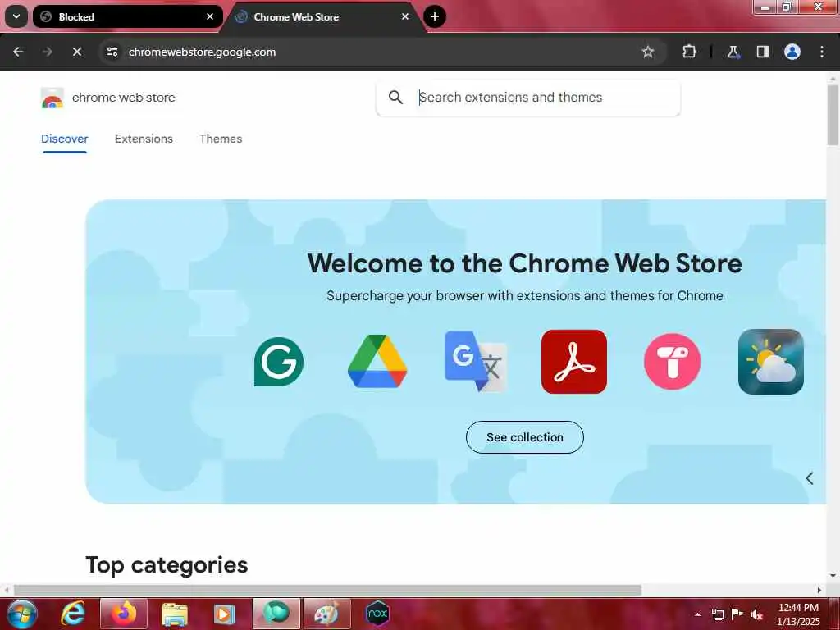Open the Chrome profile avatar
Image resolution: width=840 pixels, height=630 pixels.
[x=792, y=52]
